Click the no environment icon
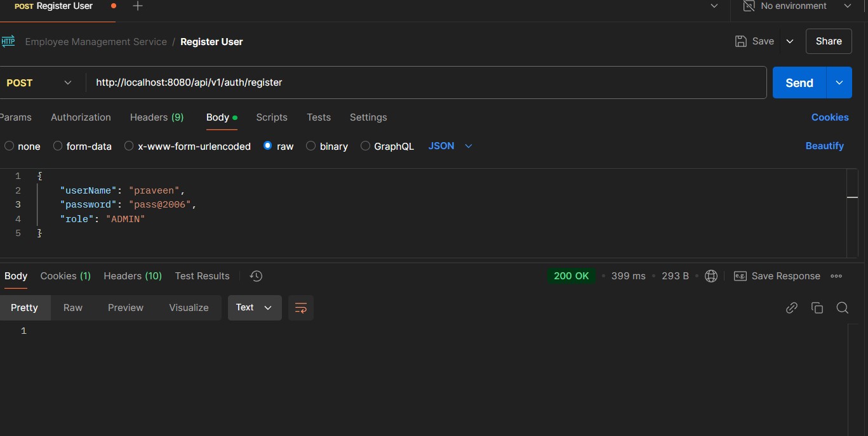This screenshot has width=868, height=436. pyautogui.click(x=749, y=6)
